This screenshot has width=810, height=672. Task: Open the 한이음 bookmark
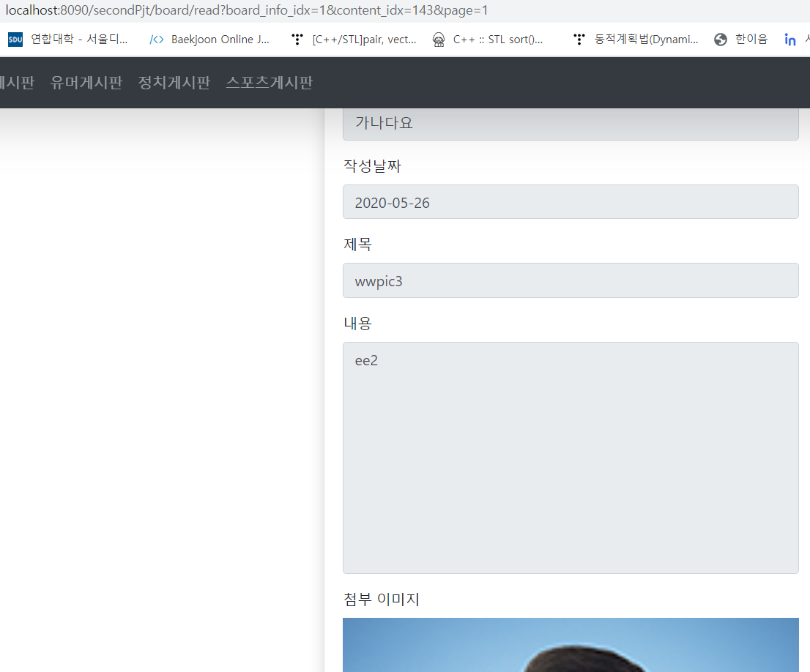point(751,40)
